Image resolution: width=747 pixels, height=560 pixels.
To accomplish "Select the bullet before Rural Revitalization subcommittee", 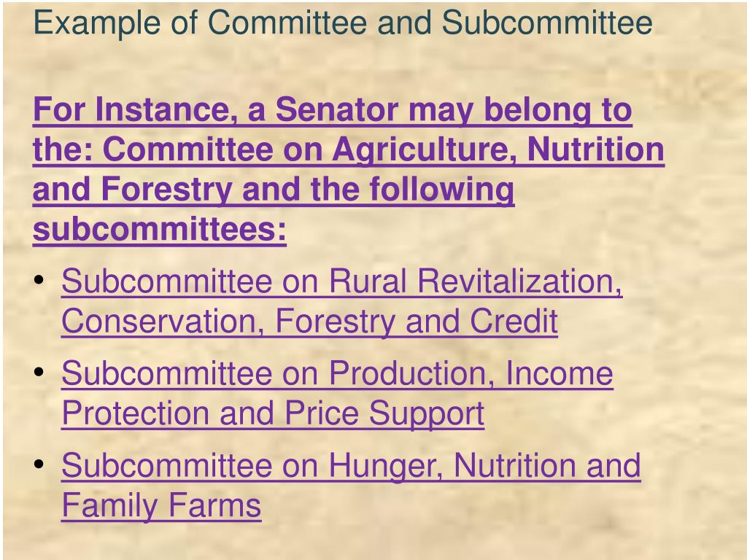I will pyautogui.click(x=39, y=280).
